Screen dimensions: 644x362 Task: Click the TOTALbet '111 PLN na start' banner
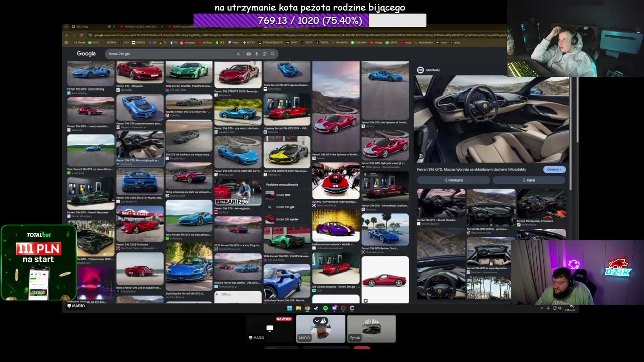pos(38,262)
